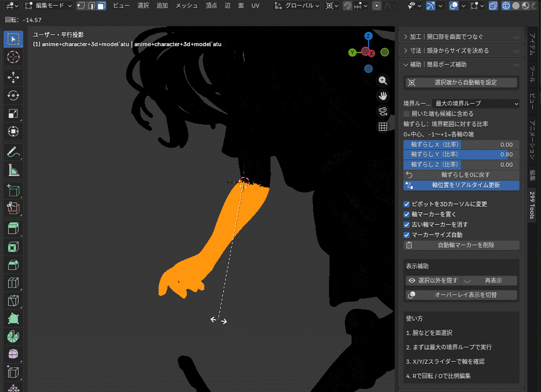Select the 3D Cursor tool
The height and width of the screenshot is (392, 541).
[x=13, y=57]
